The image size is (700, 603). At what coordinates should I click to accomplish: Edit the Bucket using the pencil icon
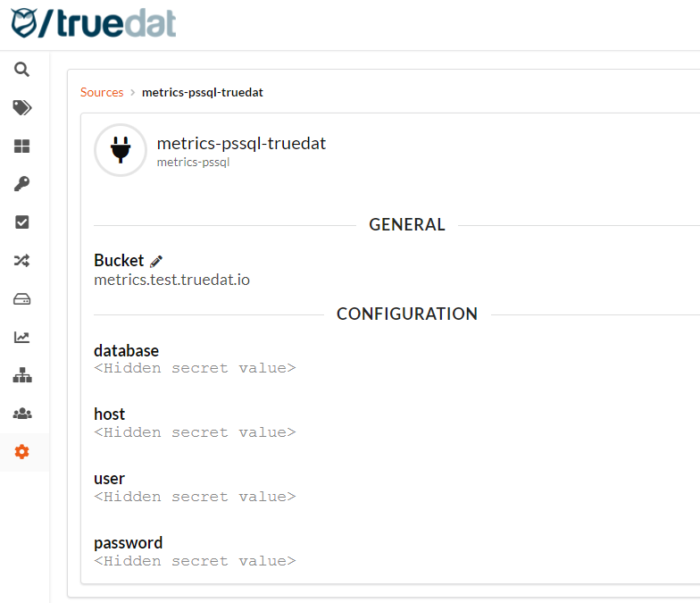pos(156,261)
